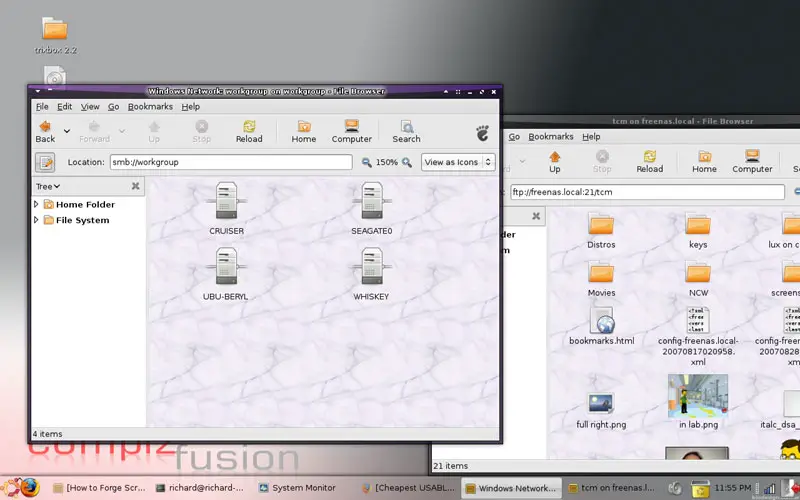Click the workgroup window menu title-bar arrow

pyautogui.click(x=38, y=91)
